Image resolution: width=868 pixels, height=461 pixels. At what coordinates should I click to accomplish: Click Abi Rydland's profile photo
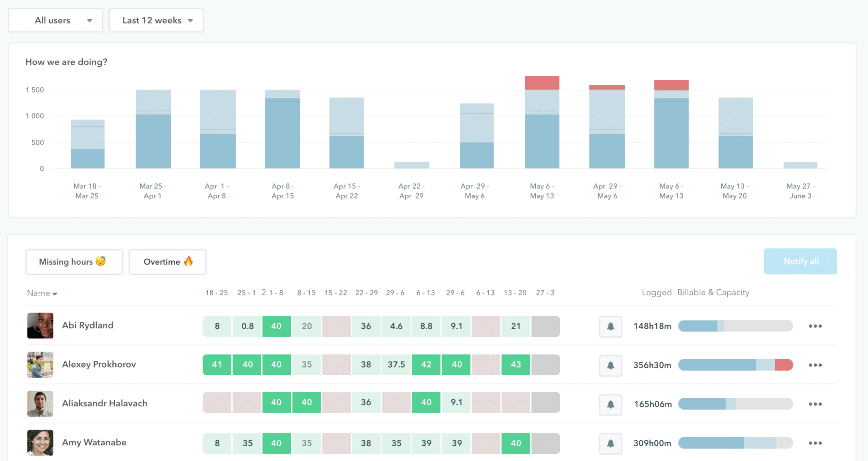[x=40, y=326]
